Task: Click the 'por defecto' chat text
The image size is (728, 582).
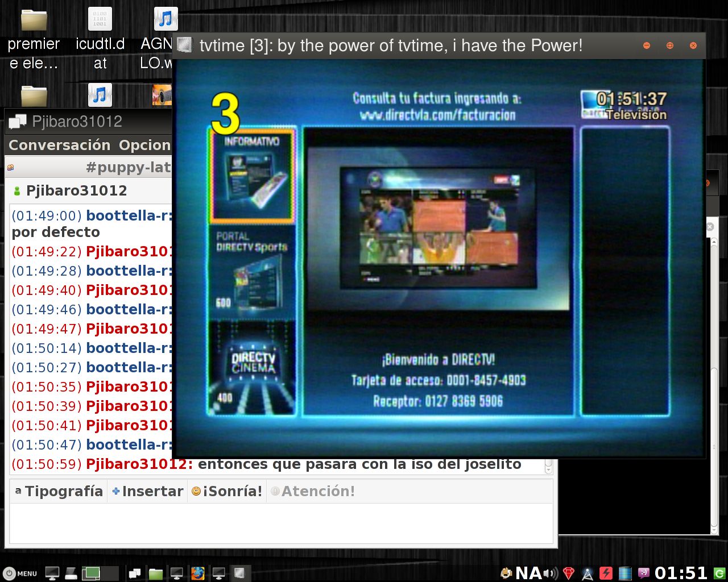Action: [56, 232]
